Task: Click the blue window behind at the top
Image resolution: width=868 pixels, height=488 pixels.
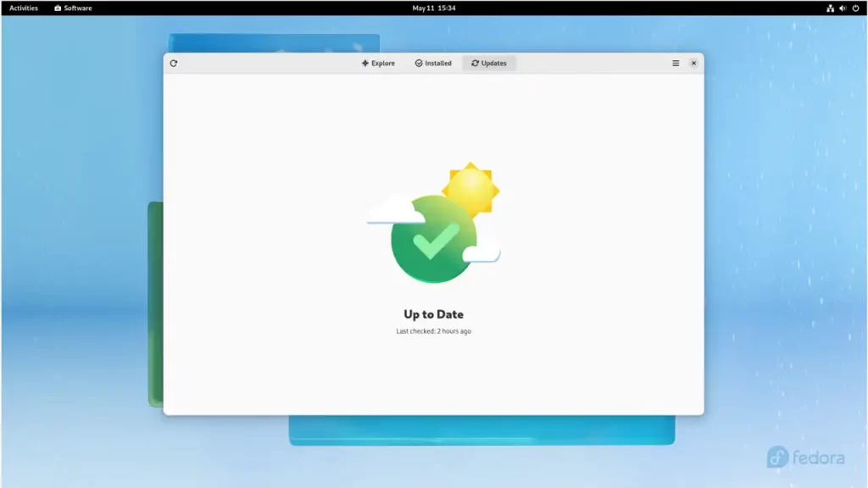Action: [273, 43]
